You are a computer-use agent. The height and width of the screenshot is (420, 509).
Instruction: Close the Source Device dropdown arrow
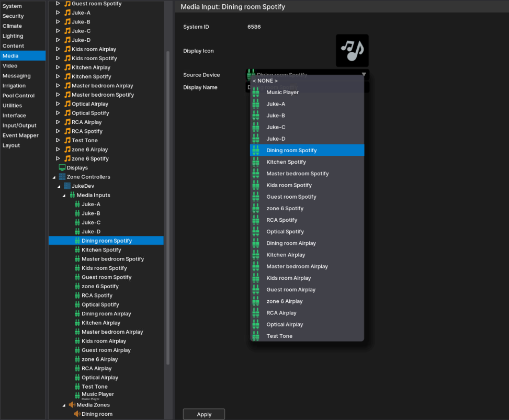[x=364, y=75]
